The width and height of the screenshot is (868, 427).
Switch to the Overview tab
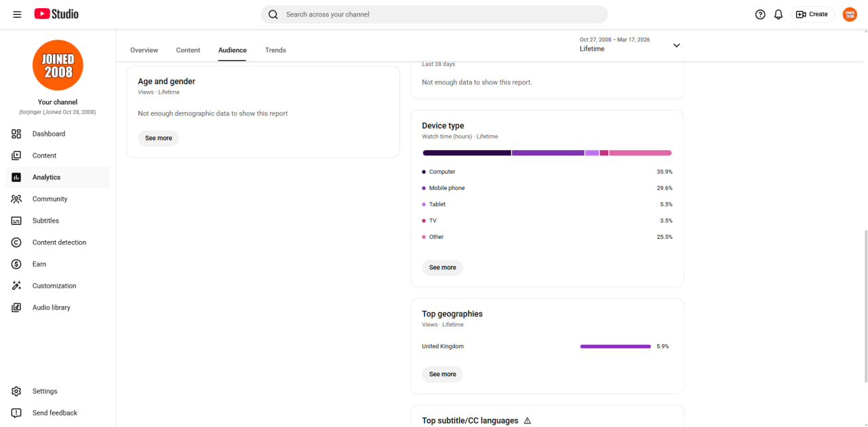144,50
